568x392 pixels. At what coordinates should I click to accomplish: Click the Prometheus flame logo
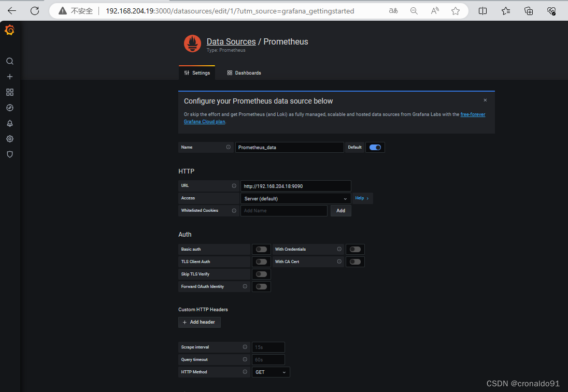(192, 44)
